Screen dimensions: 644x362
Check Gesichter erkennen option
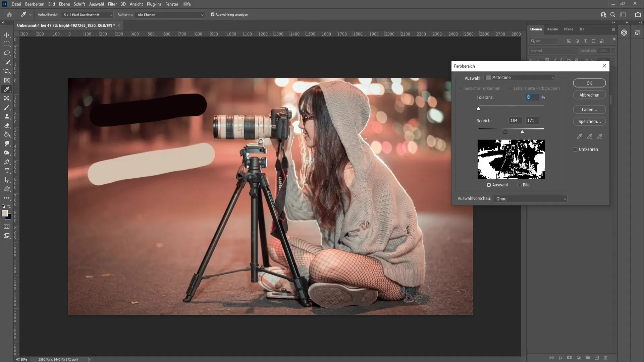(461, 88)
